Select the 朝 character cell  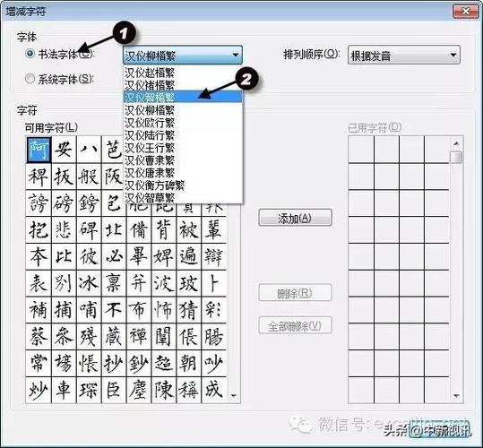pos(189,363)
